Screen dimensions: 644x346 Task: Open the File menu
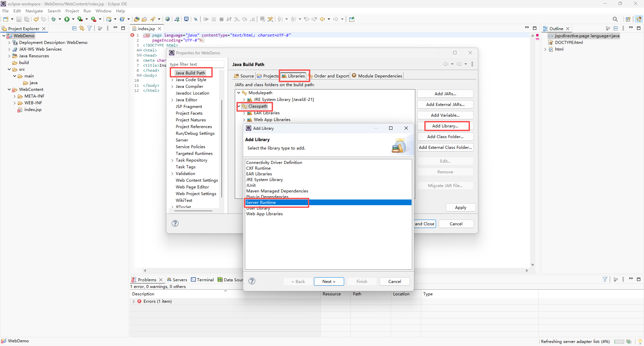pyautogui.click(x=6, y=11)
